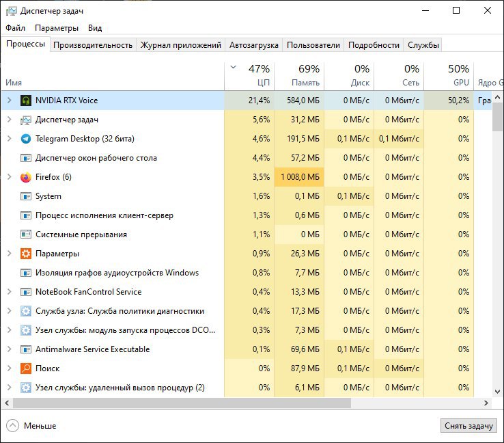Click the orange Поиск magnifier icon
The width and height of the screenshot is (504, 443).
[26, 368]
